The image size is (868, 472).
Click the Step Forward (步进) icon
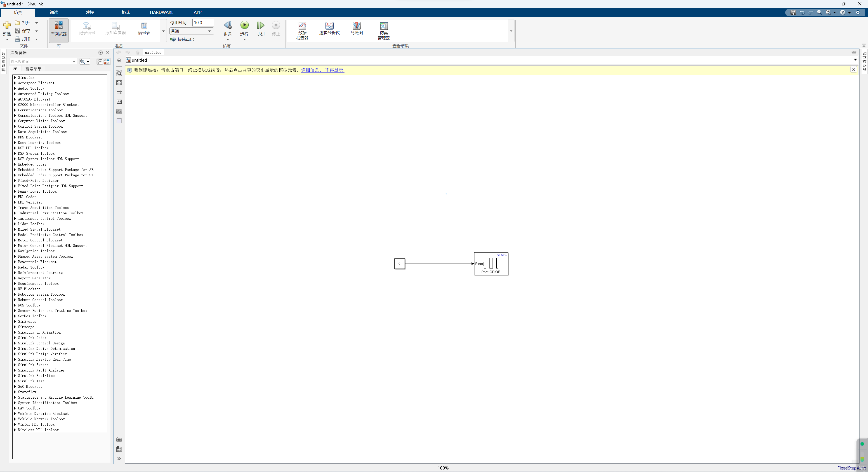tap(261, 26)
